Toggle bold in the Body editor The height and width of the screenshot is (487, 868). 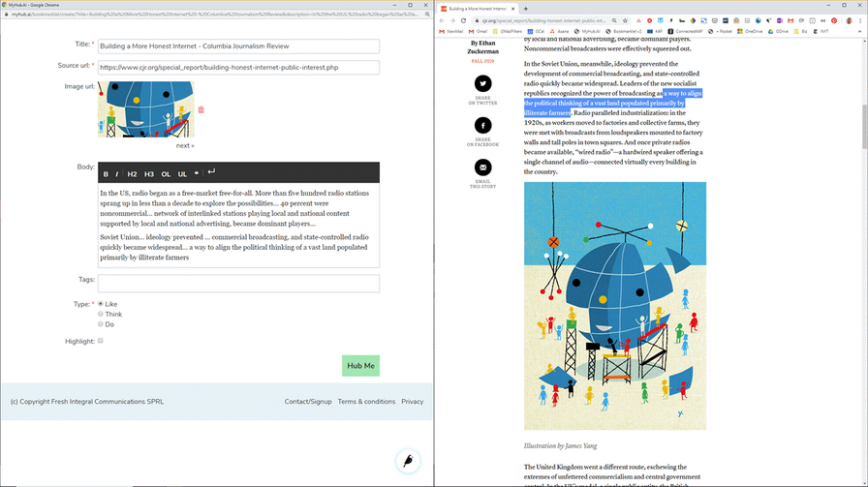tap(106, 173)
